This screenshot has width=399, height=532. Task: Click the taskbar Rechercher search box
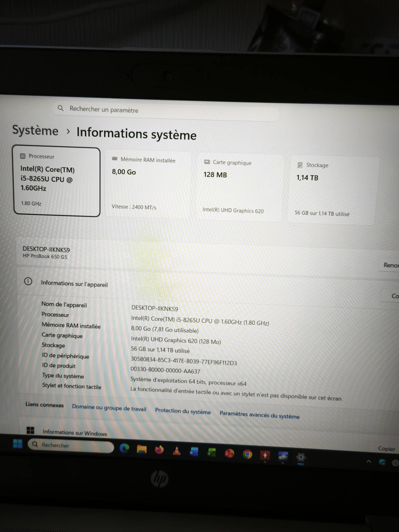tap(71, 445)
